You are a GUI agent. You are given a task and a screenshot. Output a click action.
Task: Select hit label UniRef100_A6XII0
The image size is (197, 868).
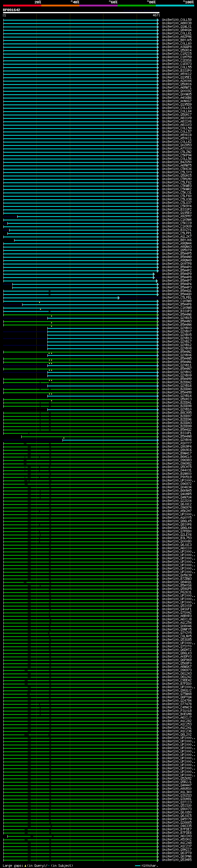pos(177,548)
